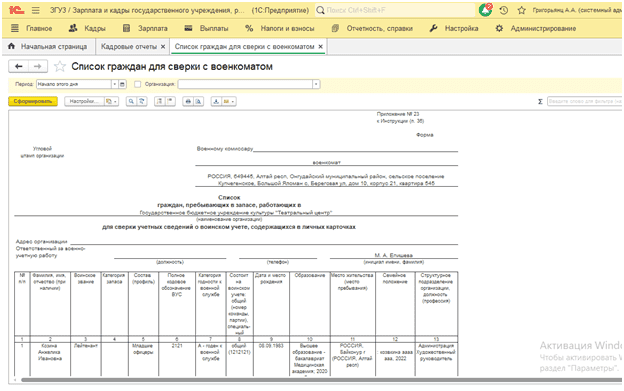Close the Список граждан для сверки tab
The height and width of the screenshot is (391, 624).
(x=321, y=47)
